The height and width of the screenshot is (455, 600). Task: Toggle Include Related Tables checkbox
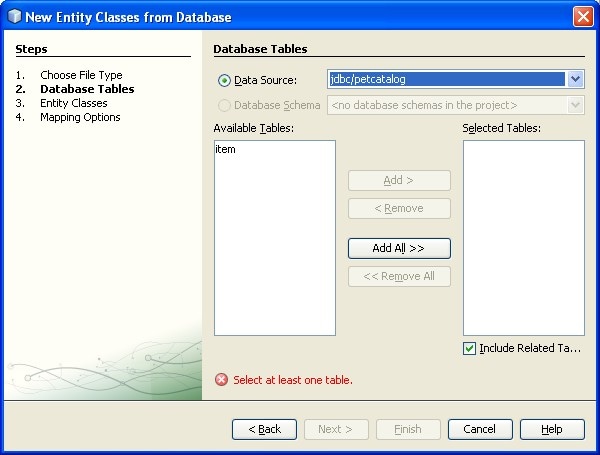[469, 348]
